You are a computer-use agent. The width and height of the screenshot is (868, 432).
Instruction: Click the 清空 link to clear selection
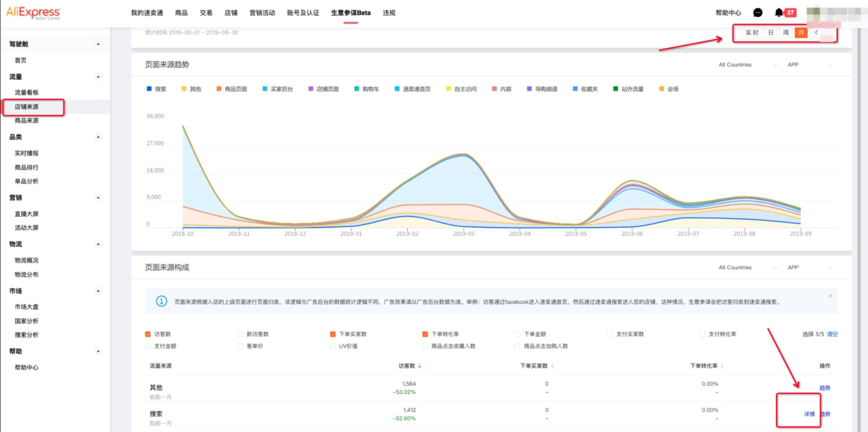(832, 334)
